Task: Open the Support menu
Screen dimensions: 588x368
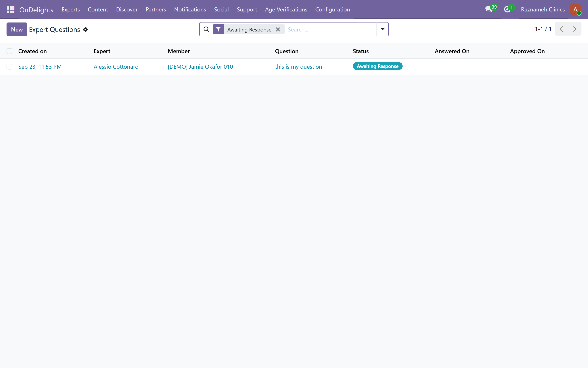Action: point(247,9)
